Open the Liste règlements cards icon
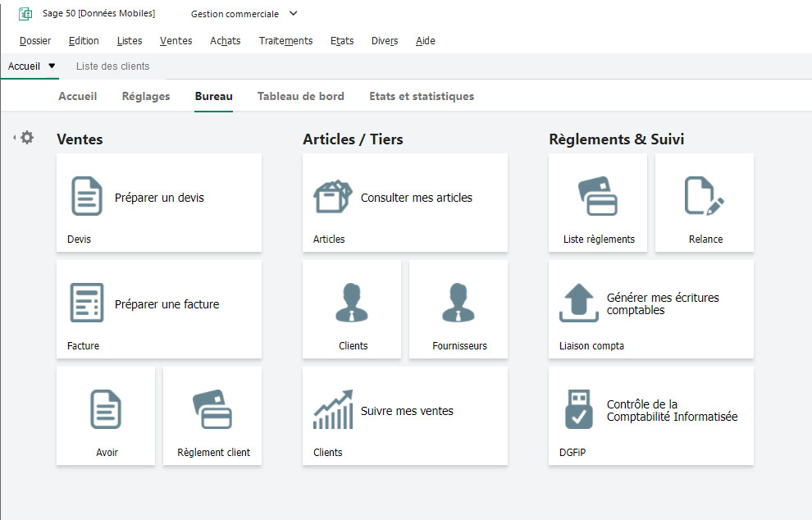This screenshot has height=520, width=812. (598, 196)
